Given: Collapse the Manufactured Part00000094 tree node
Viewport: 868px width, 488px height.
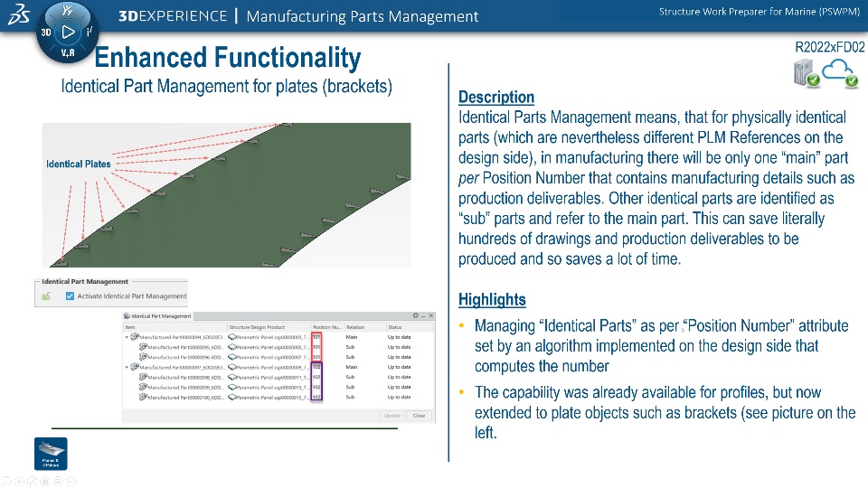Looking at the screenshot, I should [x=127, y=337].
